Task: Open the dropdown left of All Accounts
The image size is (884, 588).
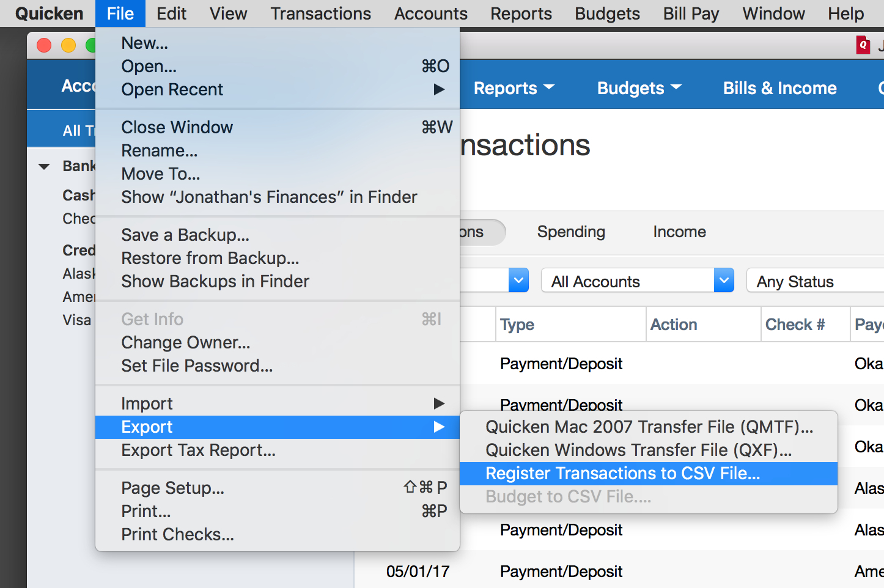Action: (518, 281)
